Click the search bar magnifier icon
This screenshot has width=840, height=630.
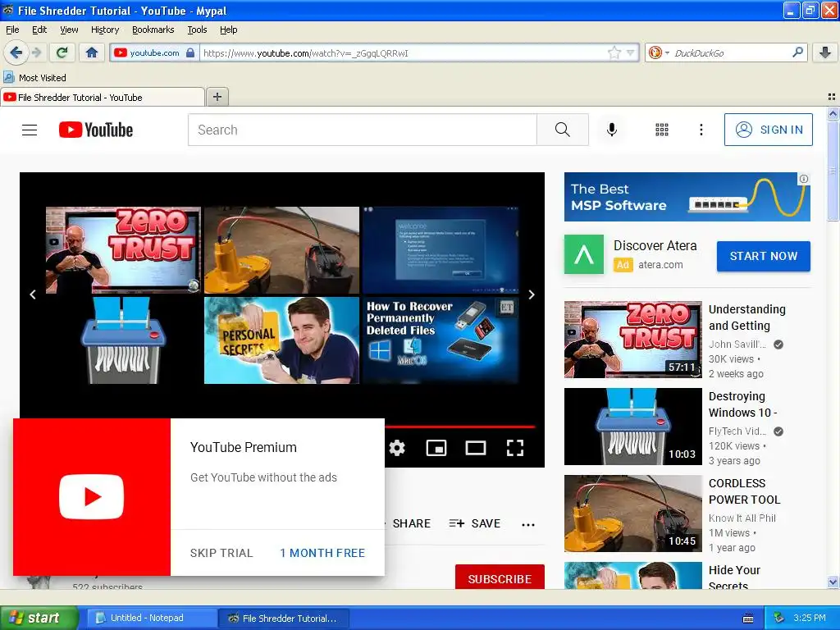coord(797,52)
